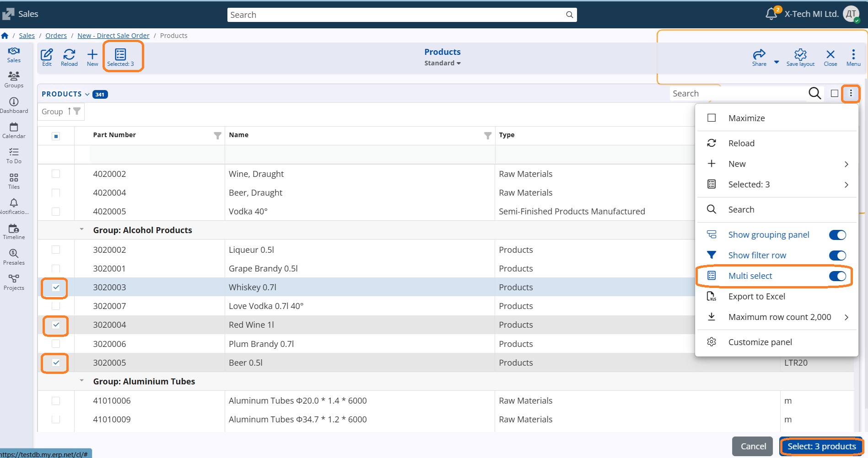Image resolution: width=868 pixels, height=458 pixels.
Task: Toggle the Multi select switch off
Action: 837,276
